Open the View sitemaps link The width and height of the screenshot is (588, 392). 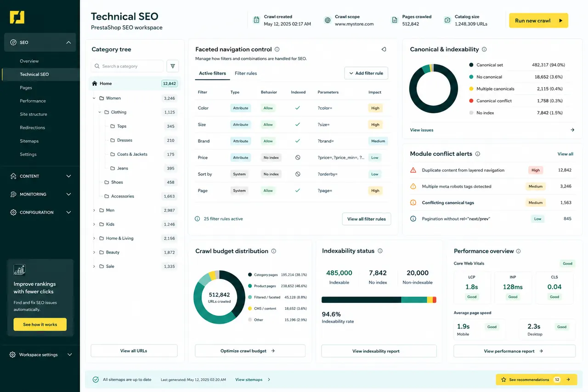pos(253,380)
